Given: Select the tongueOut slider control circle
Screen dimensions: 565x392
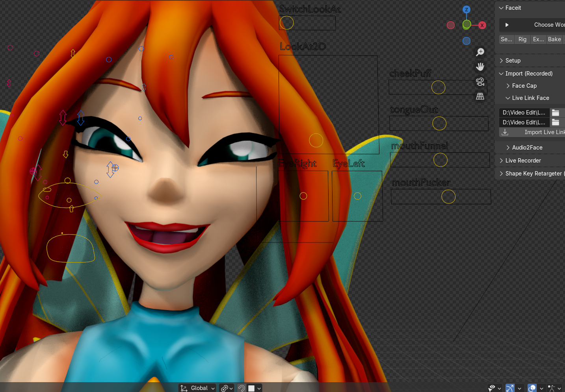Looking at the screenshot, I should (439, 124).
